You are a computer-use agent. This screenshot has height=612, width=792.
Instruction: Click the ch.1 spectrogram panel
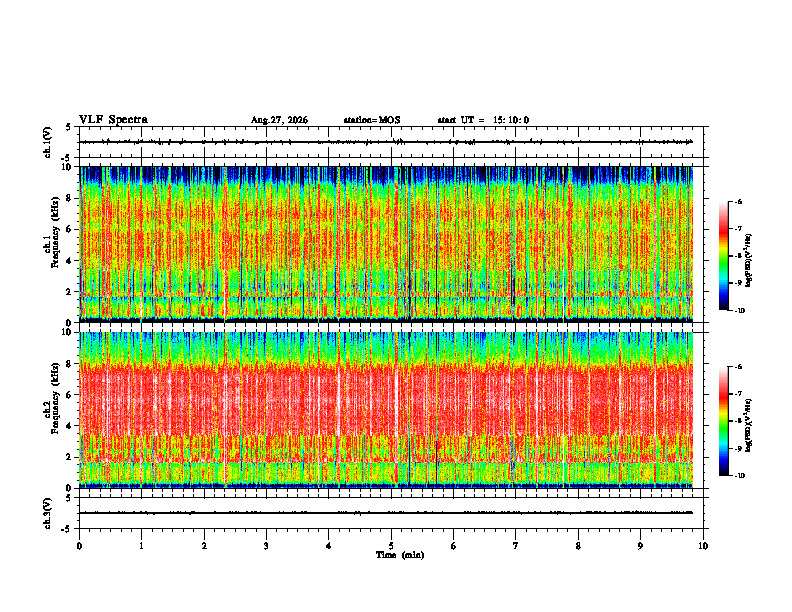click(x=386, y=244)
